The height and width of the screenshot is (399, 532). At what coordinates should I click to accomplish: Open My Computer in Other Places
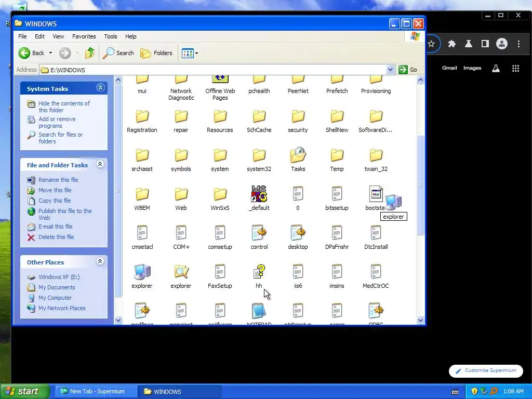coord(55,298)
